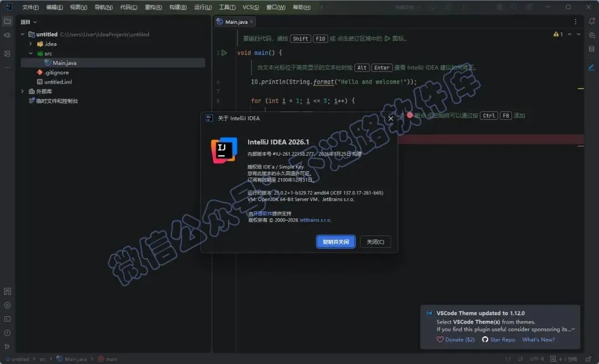
Task: Open the run configuration dropdown in toolbar
Action: click(408, 7)
